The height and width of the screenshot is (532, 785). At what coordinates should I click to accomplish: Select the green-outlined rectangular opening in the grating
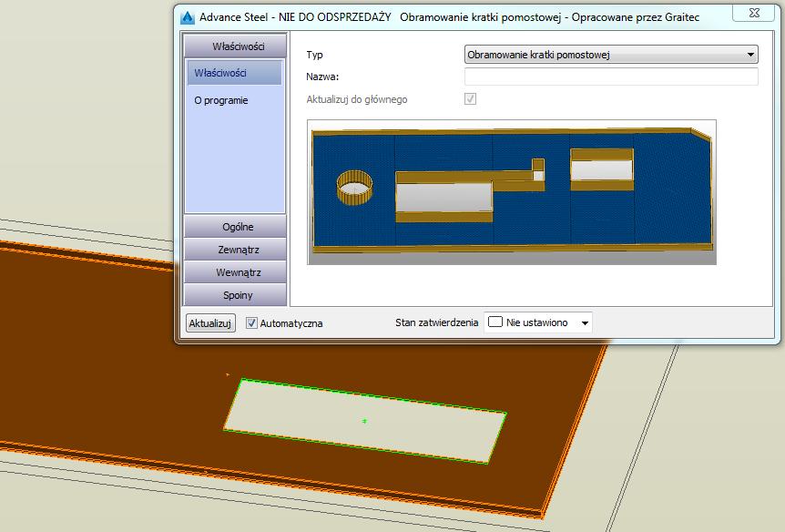tap(365, 421)
